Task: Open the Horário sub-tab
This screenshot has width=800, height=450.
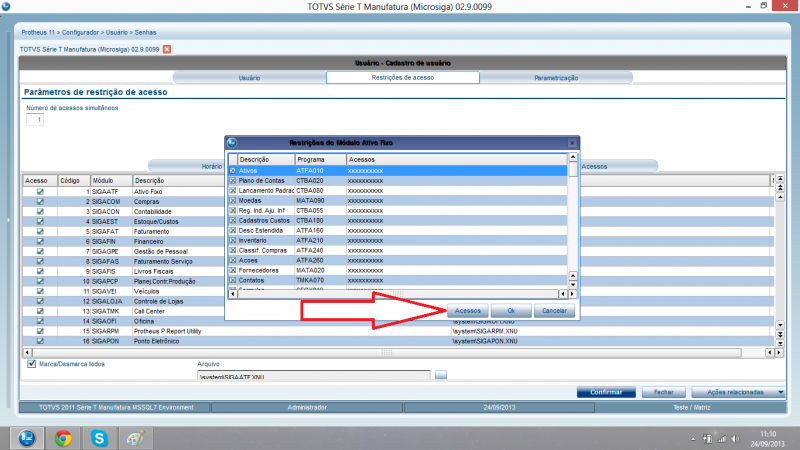Action: 211,166
